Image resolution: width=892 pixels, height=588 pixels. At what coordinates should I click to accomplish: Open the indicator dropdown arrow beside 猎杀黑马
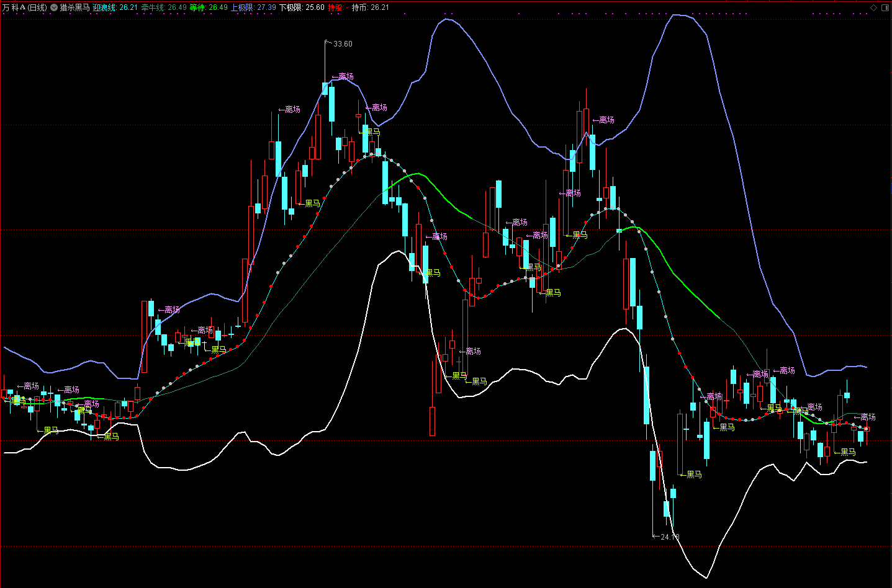(x=54, y=7)
